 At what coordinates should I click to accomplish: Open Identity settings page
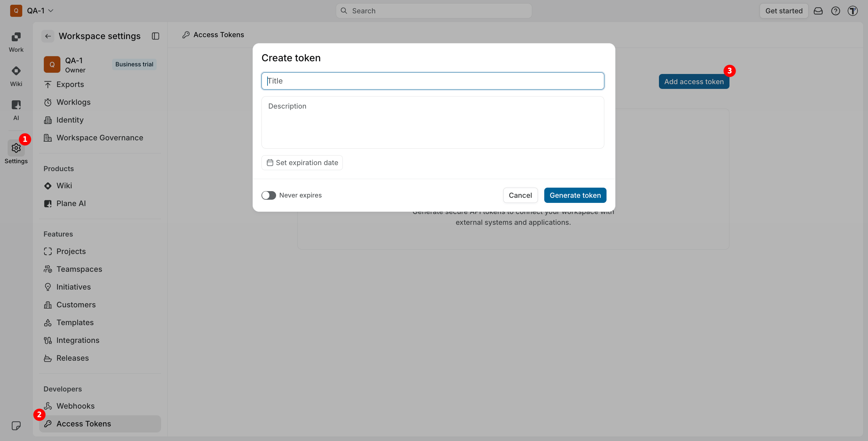tap(100, 120)
